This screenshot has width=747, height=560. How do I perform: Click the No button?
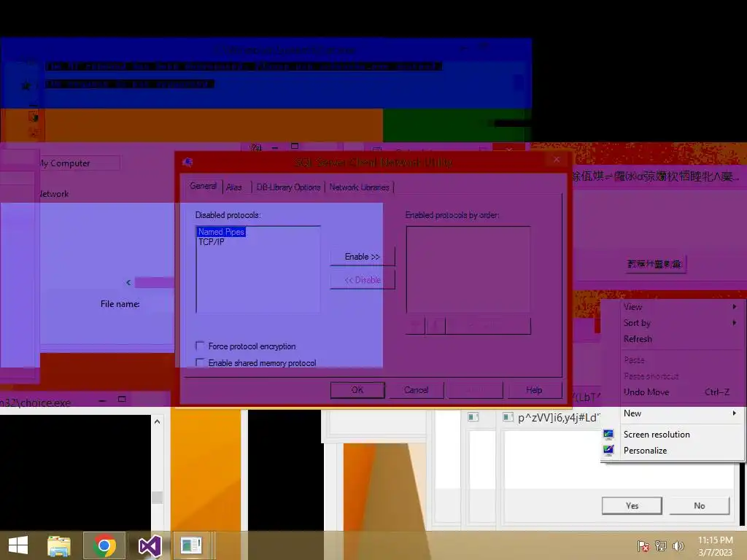coord(699,506)
